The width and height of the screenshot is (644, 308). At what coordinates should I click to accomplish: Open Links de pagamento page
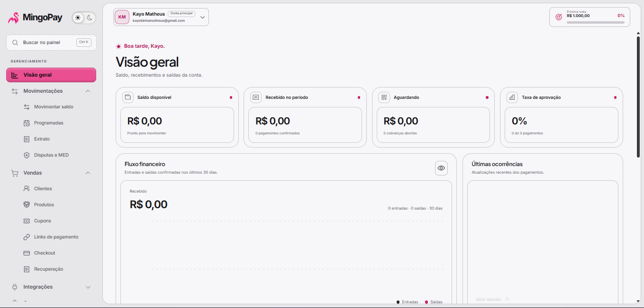click(56, 237)
